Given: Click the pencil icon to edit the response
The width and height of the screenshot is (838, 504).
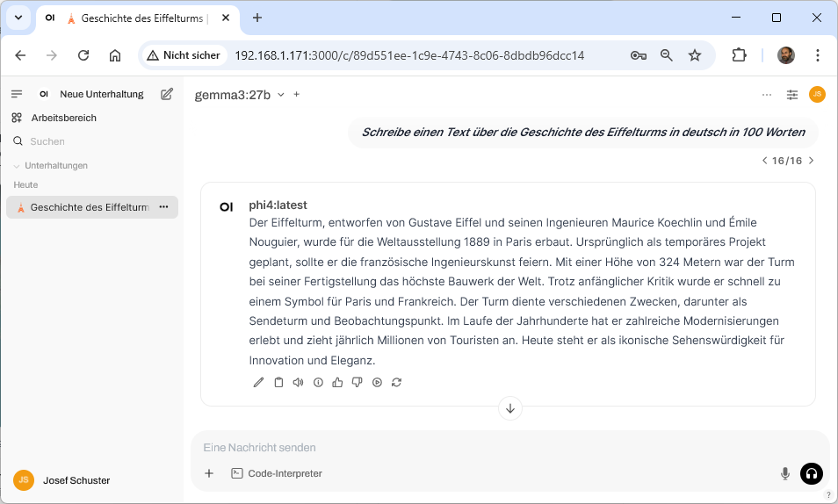Looking at the screenshot, I should (258, 382).
